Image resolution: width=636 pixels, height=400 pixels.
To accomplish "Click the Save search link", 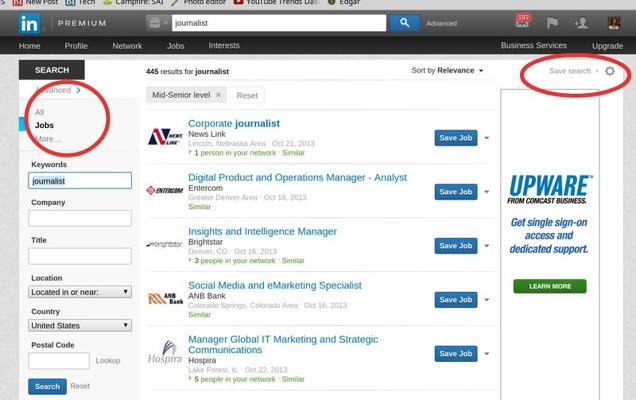I will (x=570, y=71).
